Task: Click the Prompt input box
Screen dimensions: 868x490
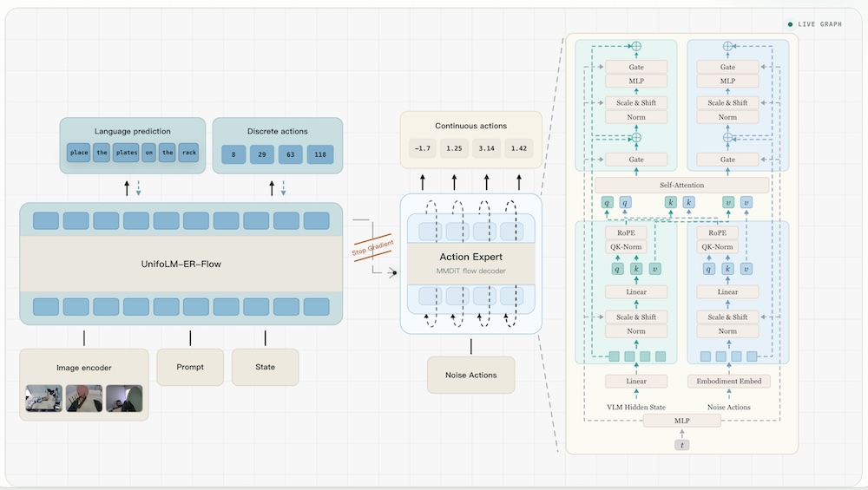Action: click(x=190, y=367)
